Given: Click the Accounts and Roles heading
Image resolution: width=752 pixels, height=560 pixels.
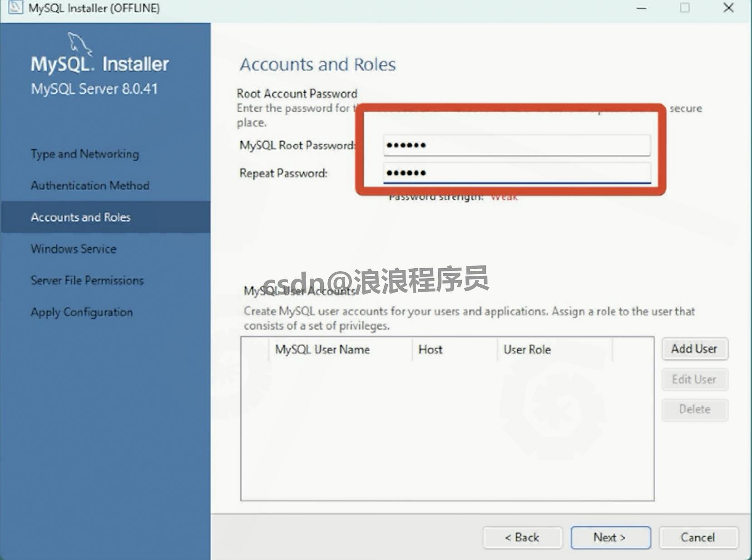Looking at the screenshot, I should pos(317,64).
